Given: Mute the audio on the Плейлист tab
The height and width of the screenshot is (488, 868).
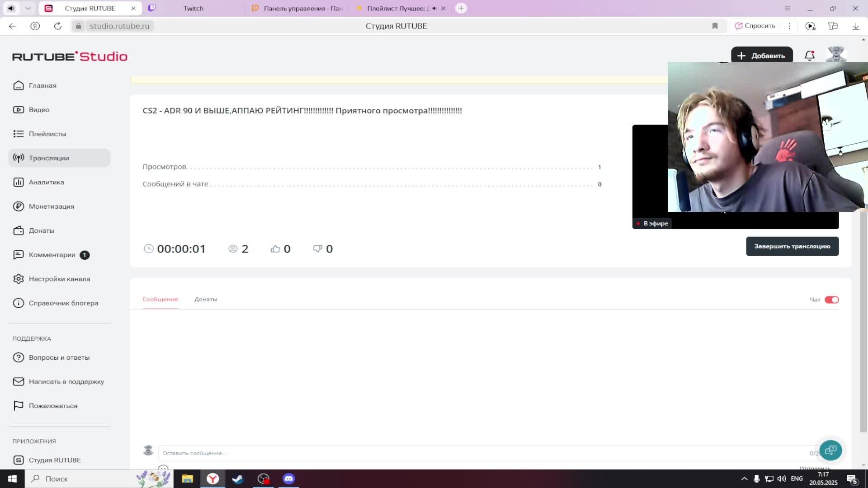Looking at the screenshot, I should click(434, 8).
